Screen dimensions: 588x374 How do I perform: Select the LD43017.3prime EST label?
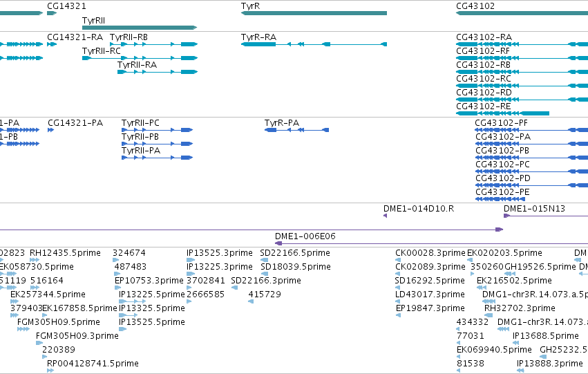point(430,295)
